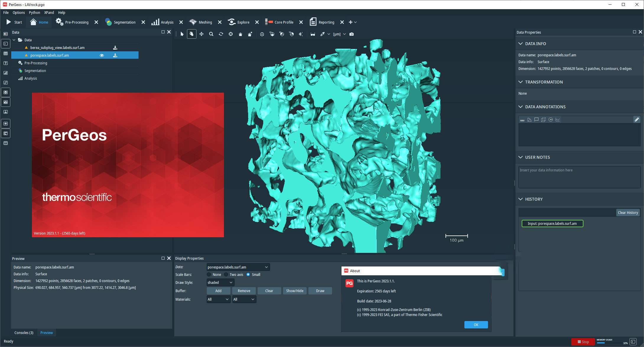The height and width of the screenshot is (347, 644).
Task: Click the magnifier zoom tool
Action: pos(211,34)
